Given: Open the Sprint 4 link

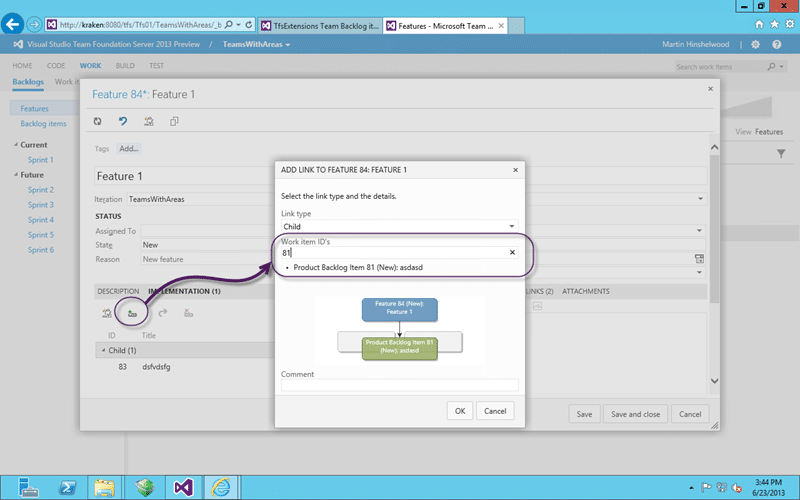Looking at the screenshot, I should point(41,220).
